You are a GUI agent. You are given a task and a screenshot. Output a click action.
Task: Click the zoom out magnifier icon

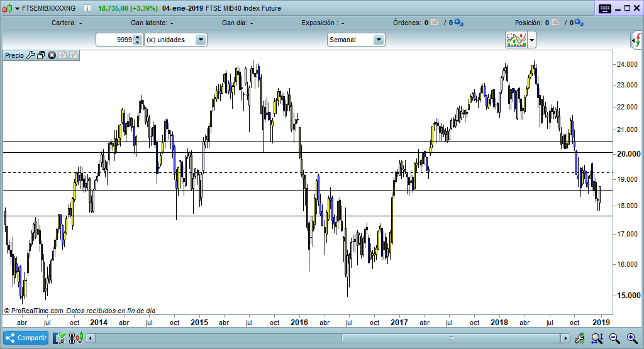pos(614,338)
